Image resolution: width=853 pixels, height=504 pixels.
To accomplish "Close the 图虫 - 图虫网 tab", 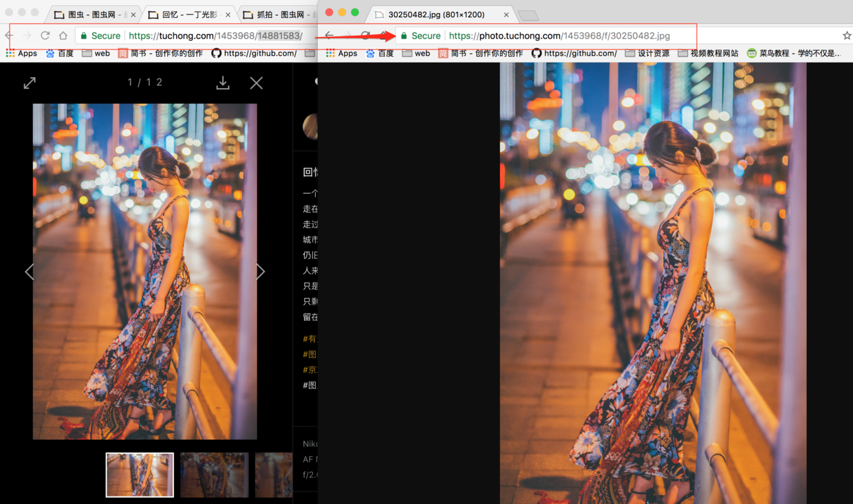I will pos(133,14).
